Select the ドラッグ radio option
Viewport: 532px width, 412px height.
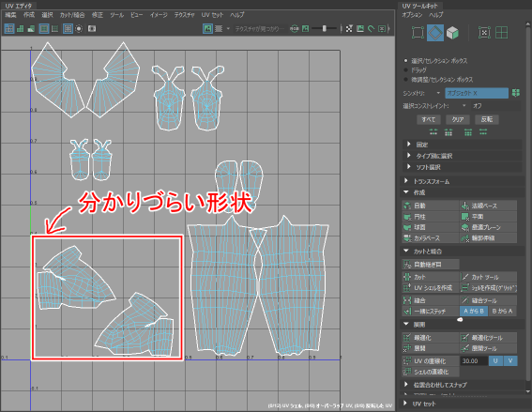tap(405, 69)
